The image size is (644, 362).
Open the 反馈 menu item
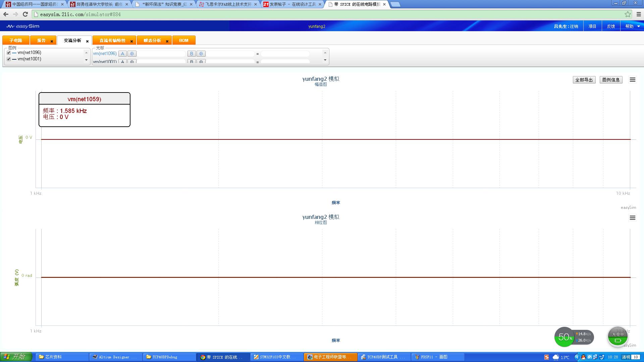coord(611,26)
